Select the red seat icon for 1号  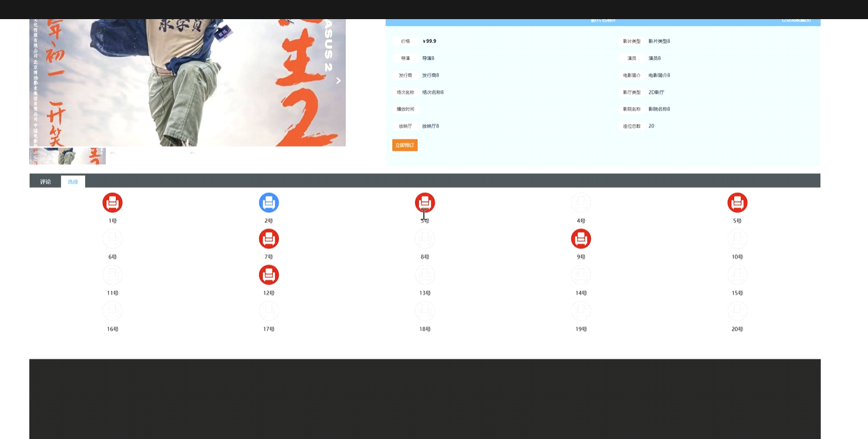coord(112,203)
